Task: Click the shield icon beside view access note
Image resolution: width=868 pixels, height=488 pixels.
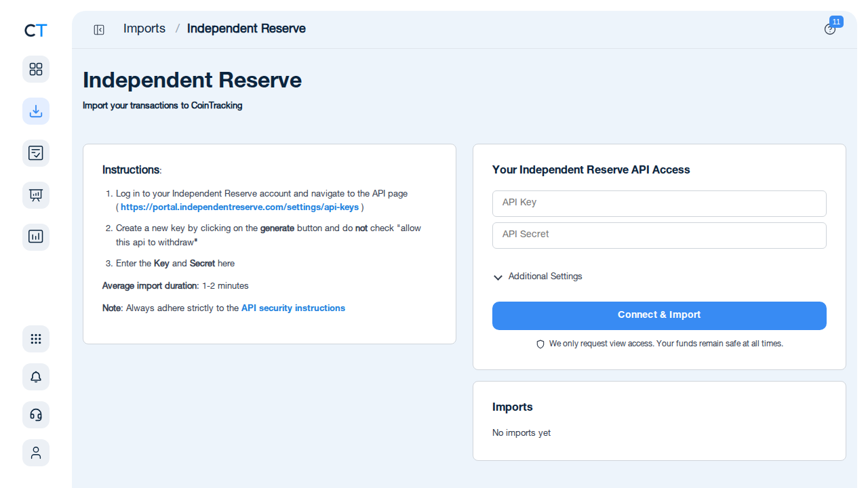Action: click(x=540, y=344)
